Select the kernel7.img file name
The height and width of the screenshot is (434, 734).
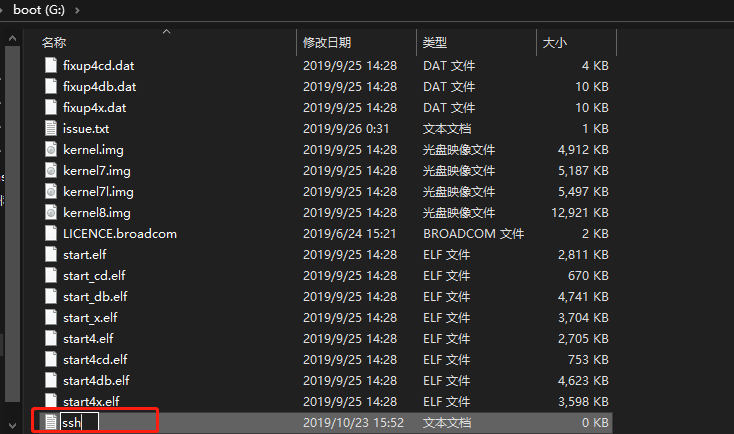coord(97,171)
